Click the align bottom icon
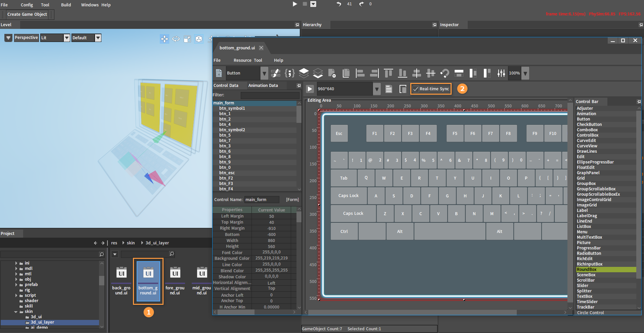The image size is (644, 333). 403,73
